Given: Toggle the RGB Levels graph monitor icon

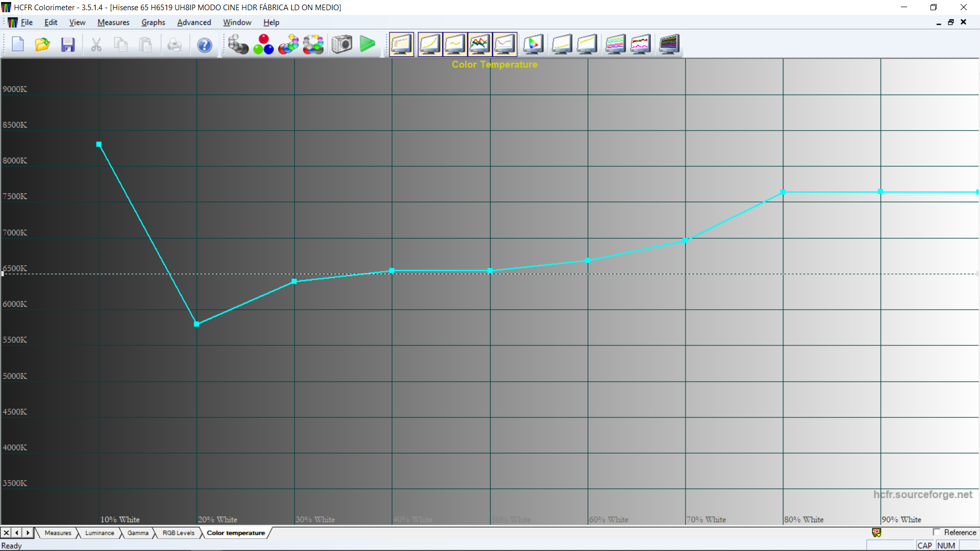Looking at the screenshot, I should tap(480, 44).
